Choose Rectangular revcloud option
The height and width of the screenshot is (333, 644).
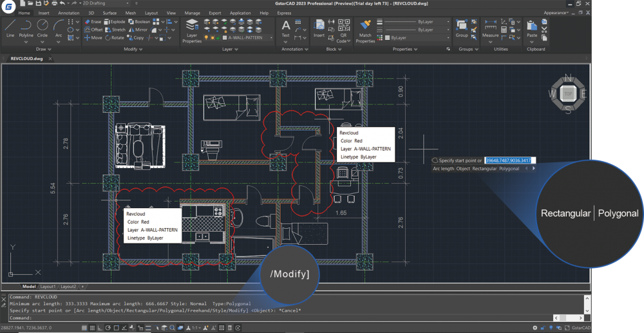point(484,169)
